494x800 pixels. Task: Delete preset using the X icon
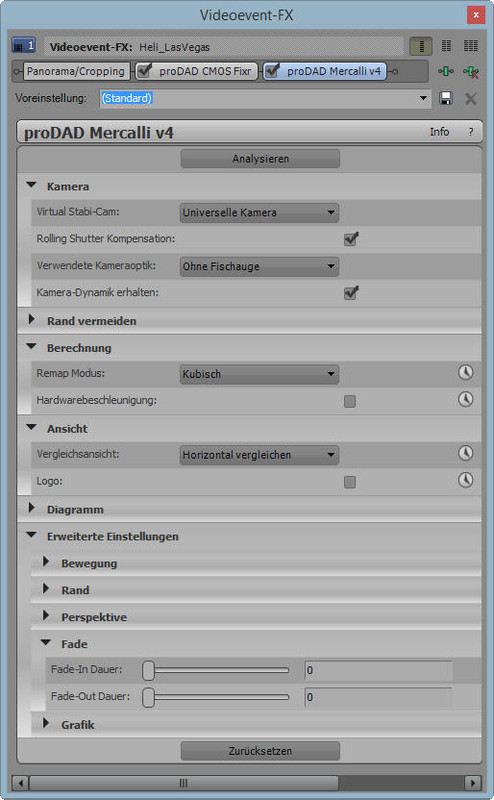(x=471, y=98)
